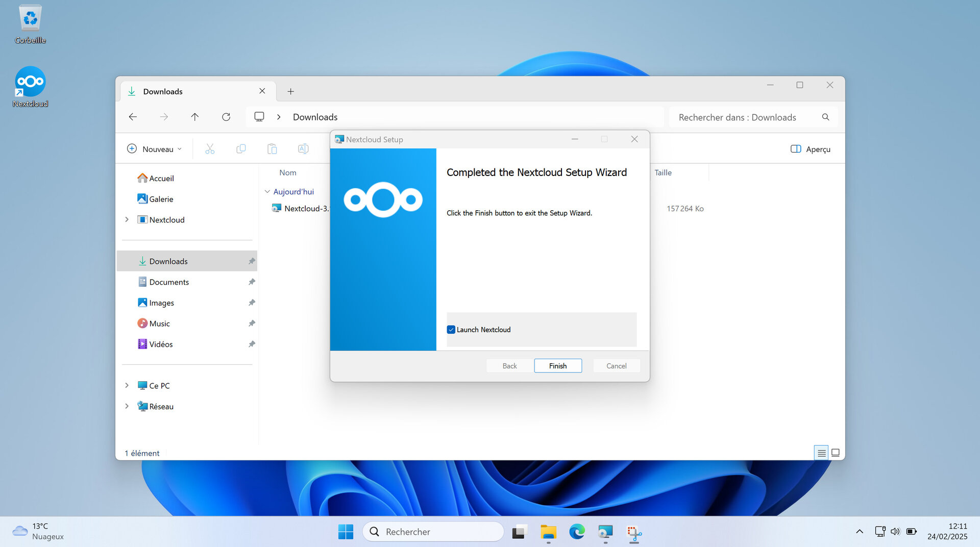This screenshot has height=547, width=980.
Task: Switch to list view in the status bar
Action: click(x=821, y=453)
